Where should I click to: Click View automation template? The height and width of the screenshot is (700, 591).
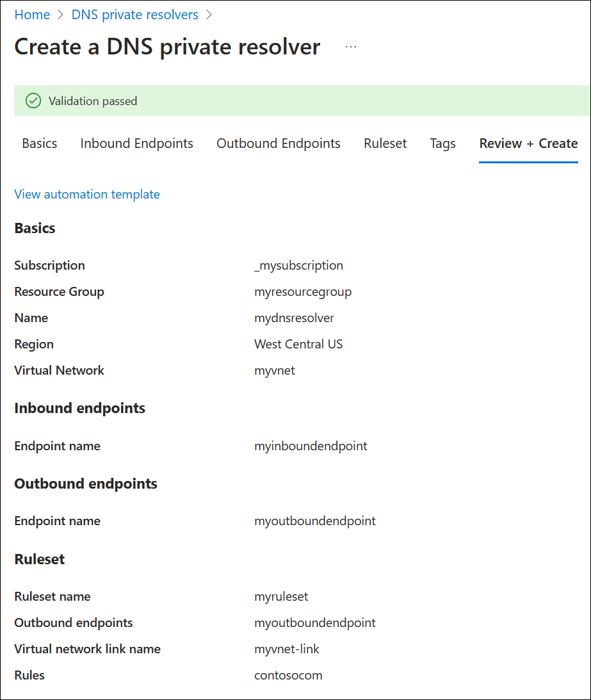[87, 194]
